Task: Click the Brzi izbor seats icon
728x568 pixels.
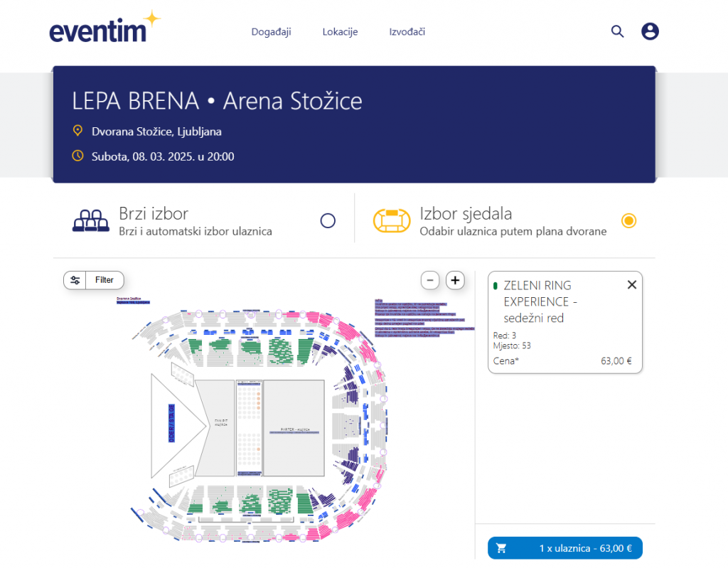Action: [x=91, y=221]
